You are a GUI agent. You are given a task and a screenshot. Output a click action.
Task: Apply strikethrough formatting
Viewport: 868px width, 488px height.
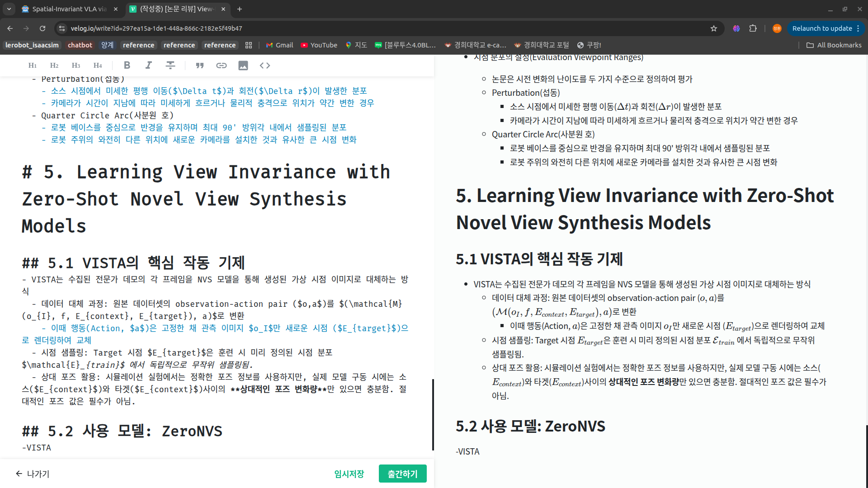170,66
